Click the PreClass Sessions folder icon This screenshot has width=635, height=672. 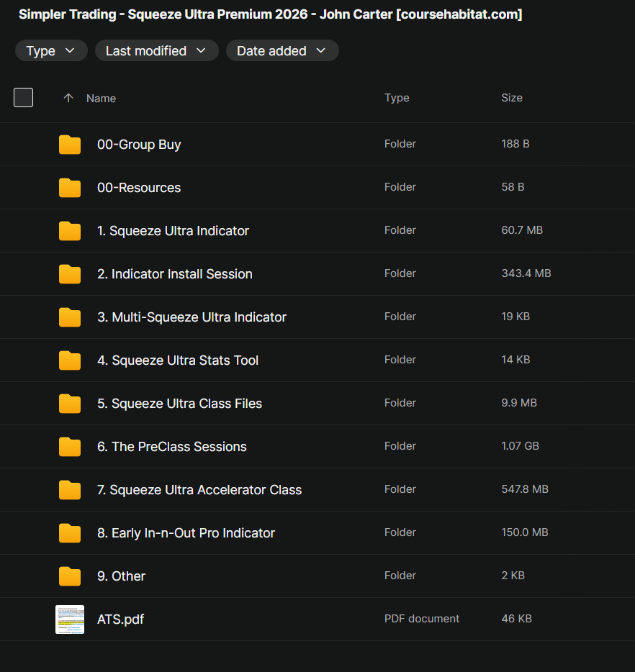70,447
